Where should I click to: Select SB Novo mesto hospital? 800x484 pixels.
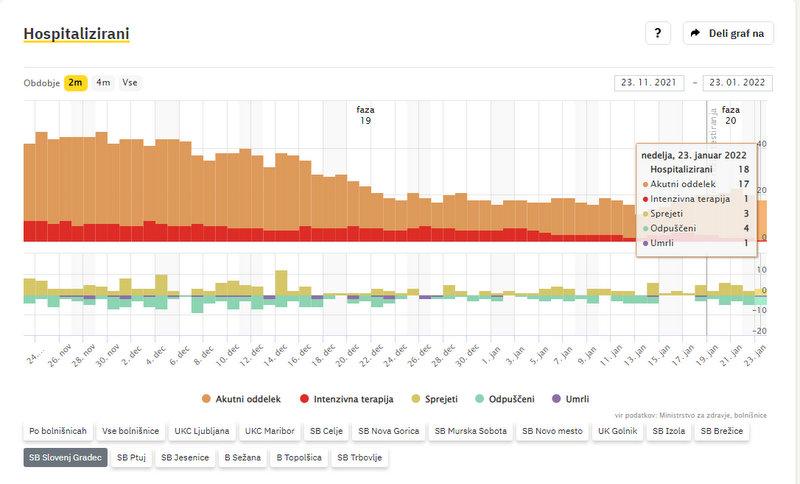(x=554, y=432)
